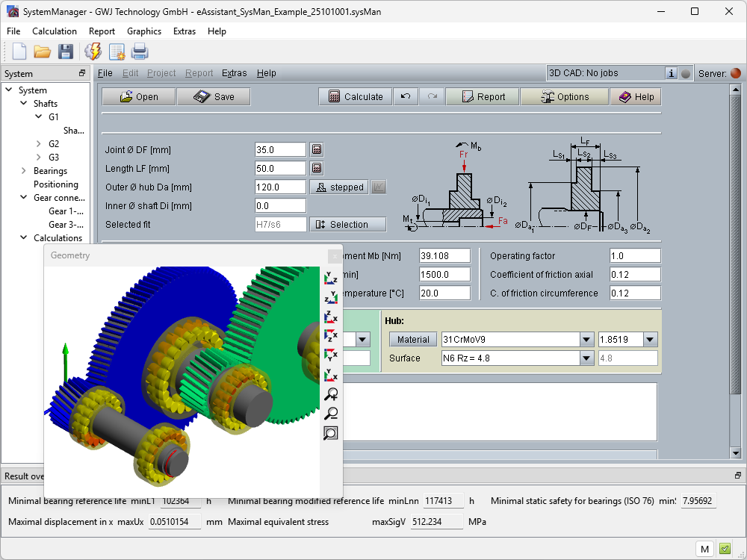
Task: Click the floppy disk save icon in top toolbar
Action: (66, 51)
